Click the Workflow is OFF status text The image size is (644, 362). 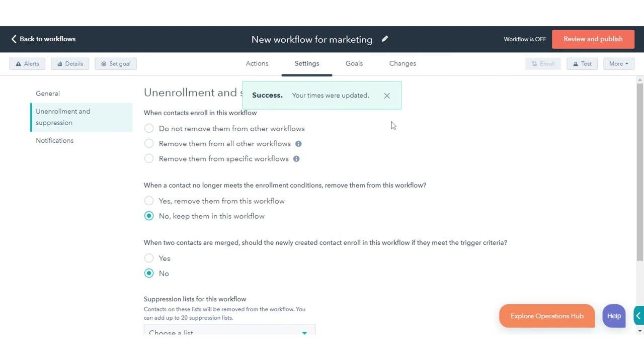525,39
